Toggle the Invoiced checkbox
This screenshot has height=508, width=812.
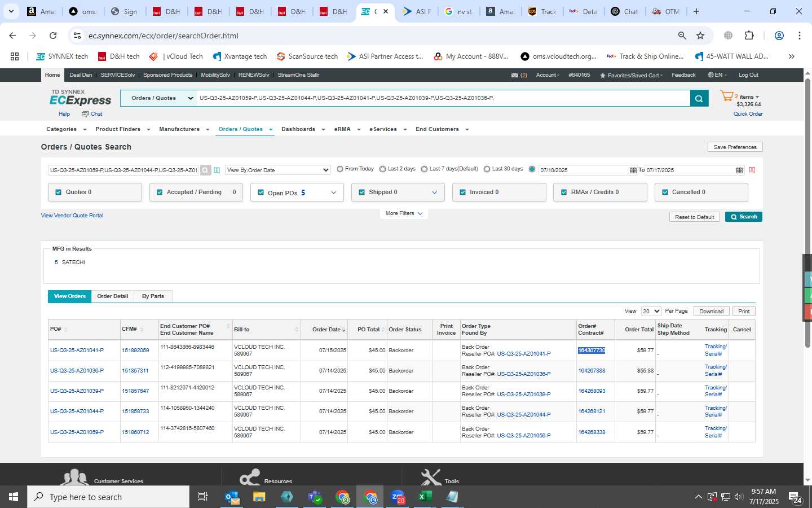[x=462, y=192]
